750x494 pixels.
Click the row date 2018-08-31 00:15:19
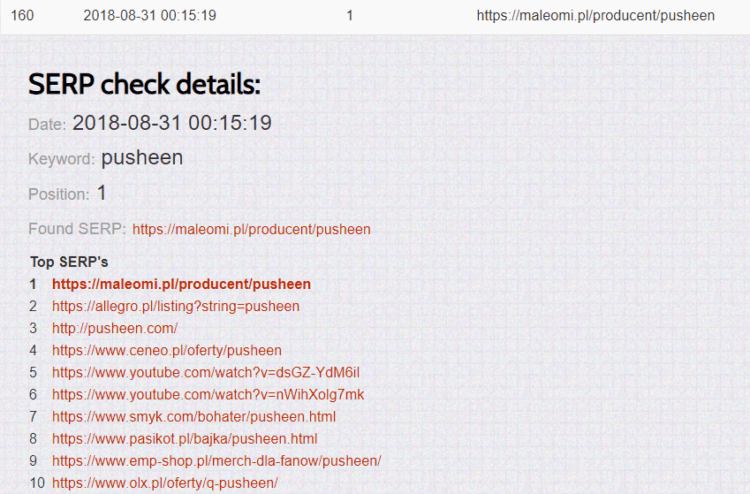coord(150,16)
